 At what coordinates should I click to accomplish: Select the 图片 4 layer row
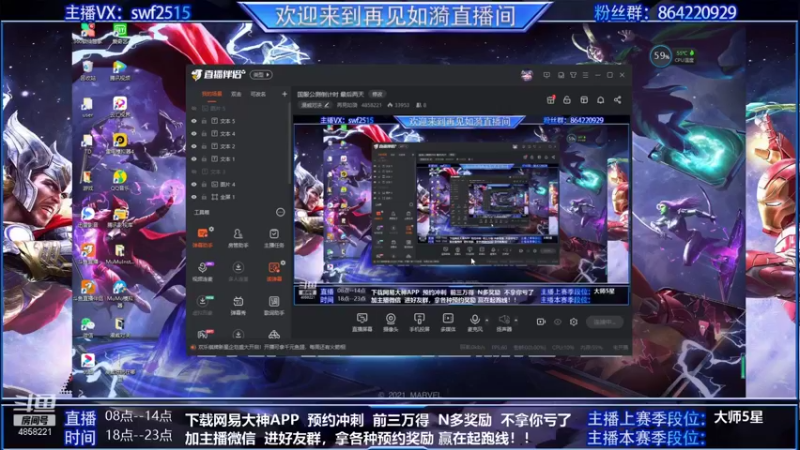[x=239, y=184]
